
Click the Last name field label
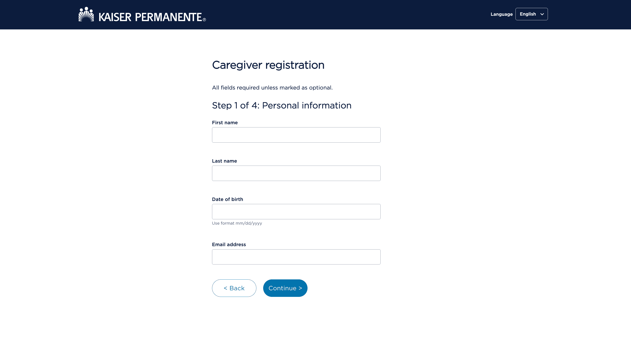224,161
